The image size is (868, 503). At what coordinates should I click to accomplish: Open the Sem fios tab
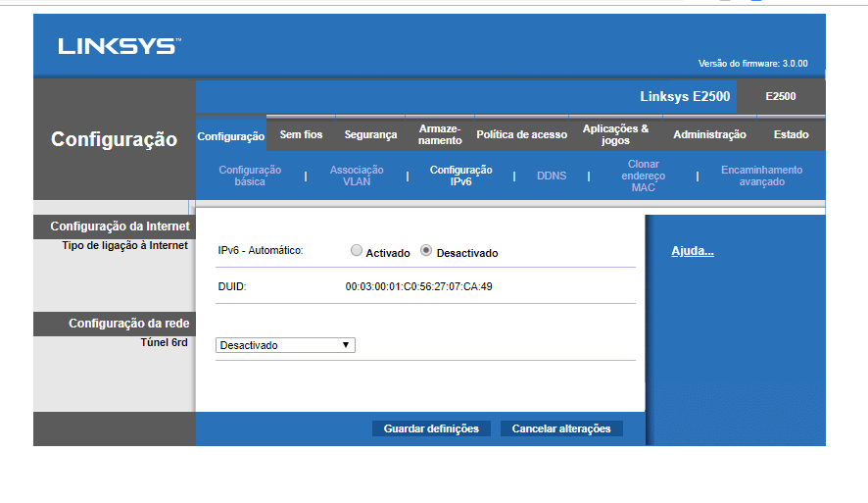click(301, 135)
